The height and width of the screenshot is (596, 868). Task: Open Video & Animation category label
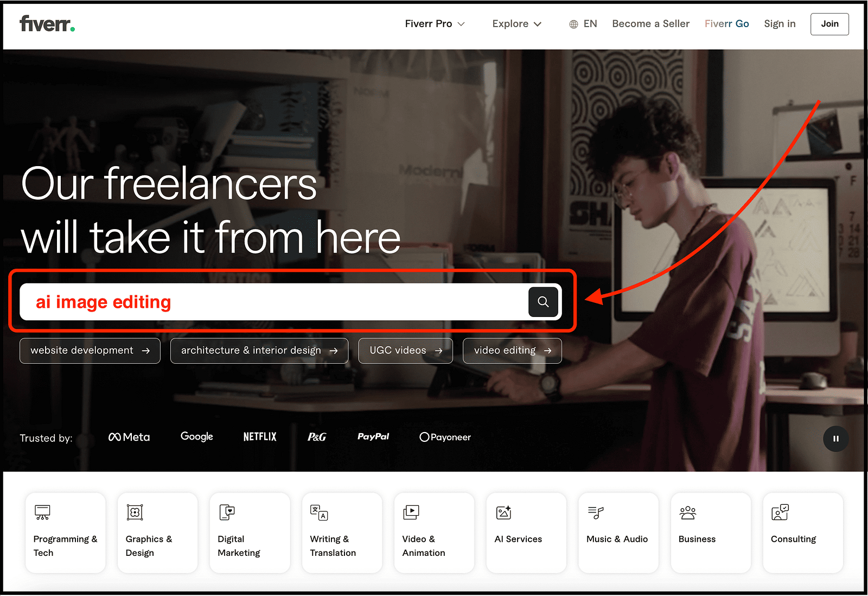click(x=424, y=546)
